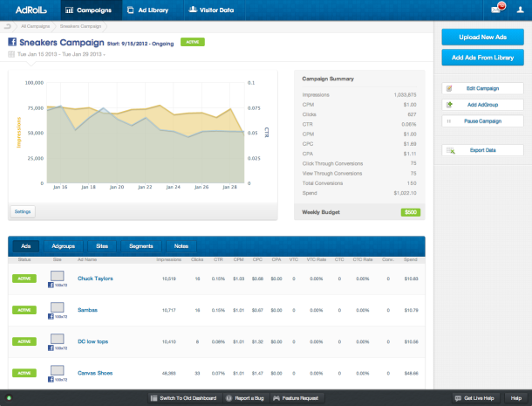532x406 pixels.
Task: Click the Export Data button
Action: 482,150
